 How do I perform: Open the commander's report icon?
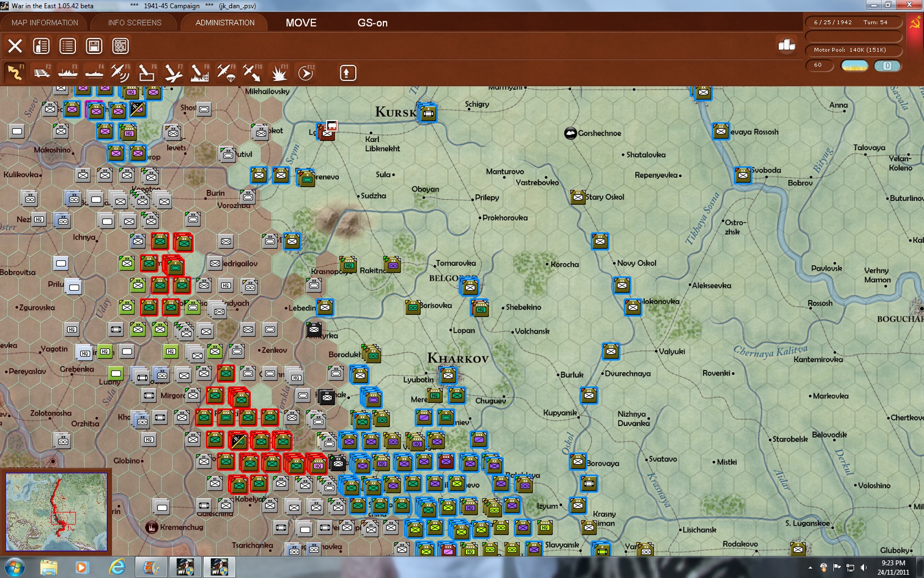(x=41, y=46)
